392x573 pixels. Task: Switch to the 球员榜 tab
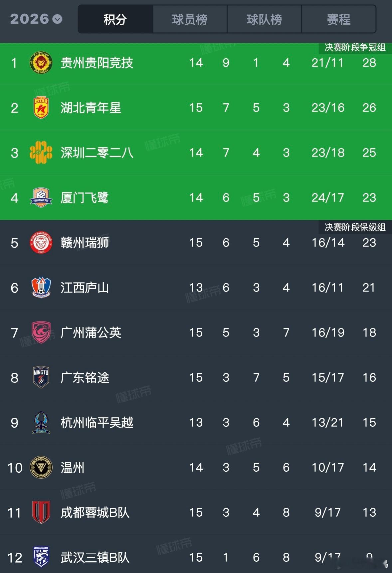click(x=190, y=19)
